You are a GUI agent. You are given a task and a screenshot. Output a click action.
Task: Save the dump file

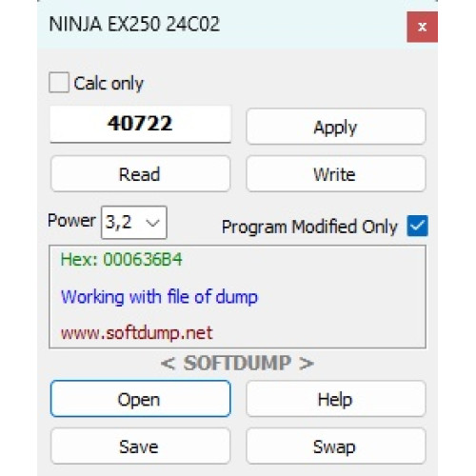click(140, 446)
